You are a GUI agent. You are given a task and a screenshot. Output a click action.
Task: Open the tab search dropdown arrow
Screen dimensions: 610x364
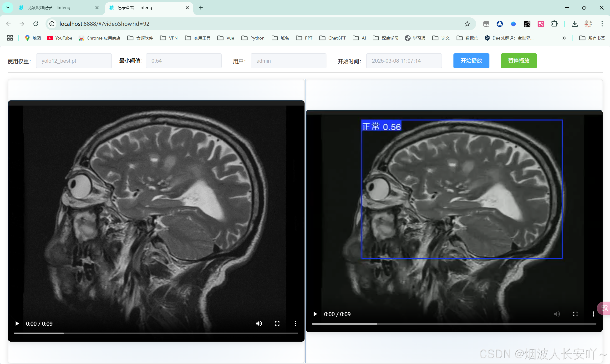(x=8, y=8)
